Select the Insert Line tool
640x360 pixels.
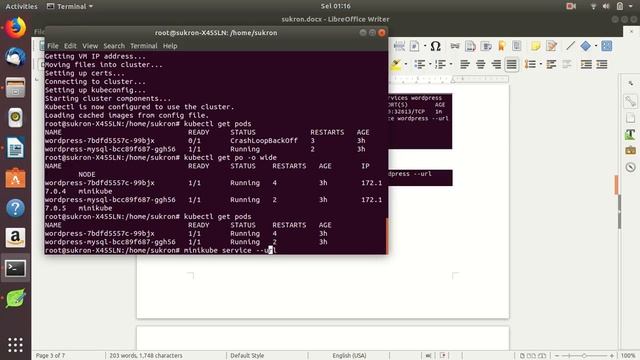(570, 46)
